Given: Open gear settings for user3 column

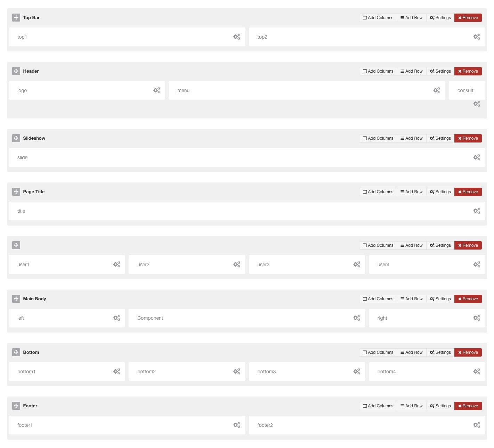Looking at the screenshot, I should coord(357,264).
